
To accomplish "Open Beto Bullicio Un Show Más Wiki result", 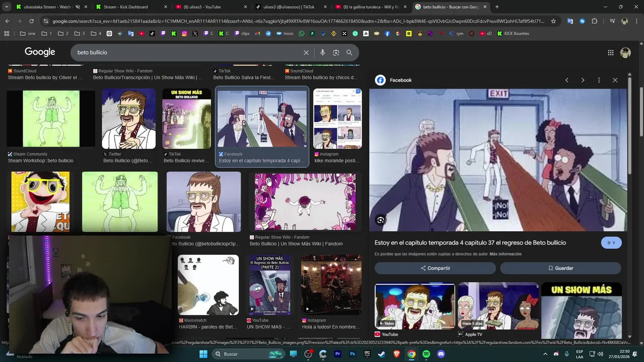I will pos(305,202).
